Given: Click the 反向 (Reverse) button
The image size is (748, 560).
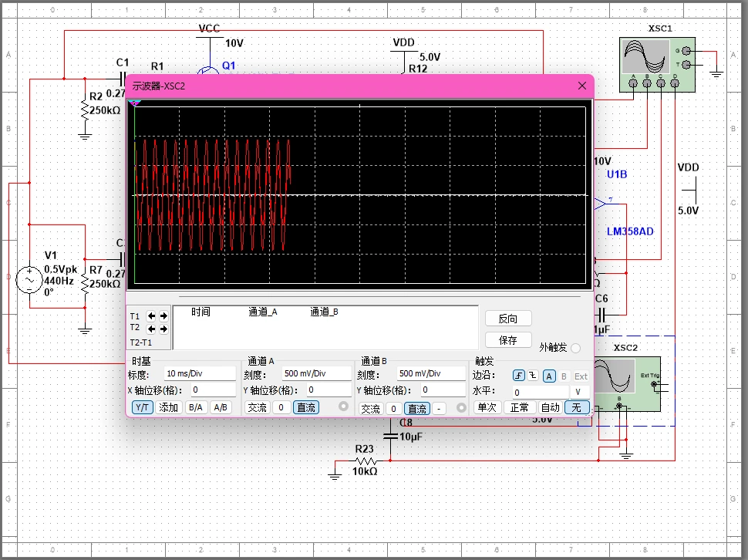Looking at the screenshot, I should (508, 318).
